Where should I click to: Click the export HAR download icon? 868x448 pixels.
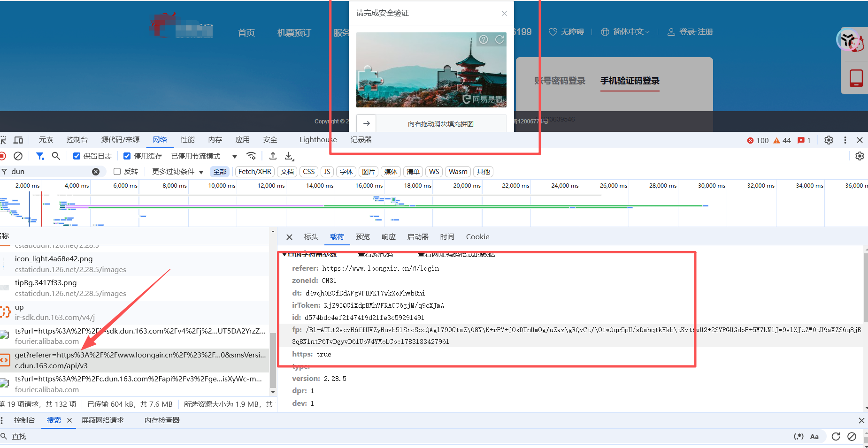pos(290,156)
